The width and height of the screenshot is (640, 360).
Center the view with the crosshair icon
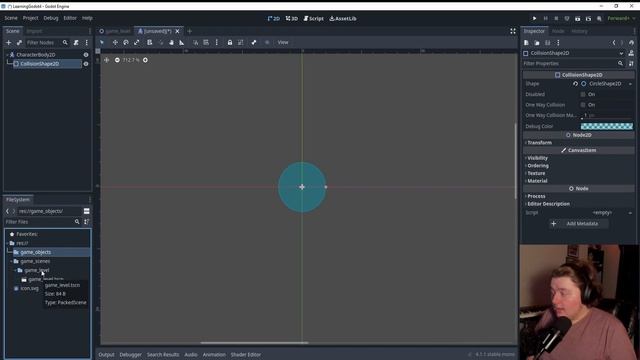107,60
